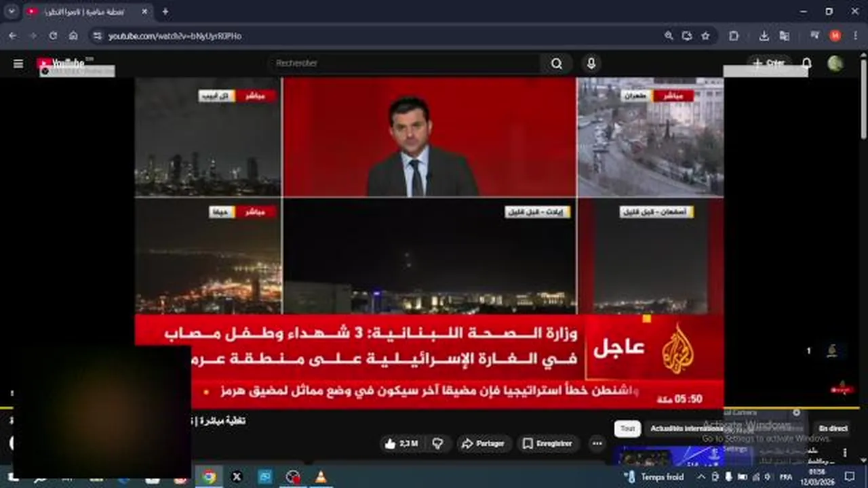Open the X app from taskbar
Viewport: 868px width, 488px height.
(237, 476)
